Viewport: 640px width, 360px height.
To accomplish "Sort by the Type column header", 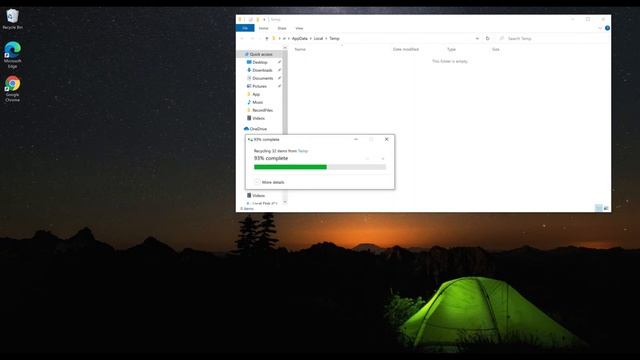I will (451, 49).
